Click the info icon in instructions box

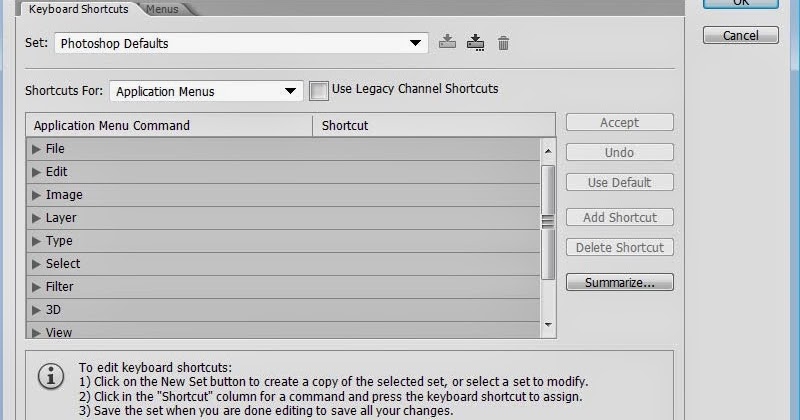point(51,377)
